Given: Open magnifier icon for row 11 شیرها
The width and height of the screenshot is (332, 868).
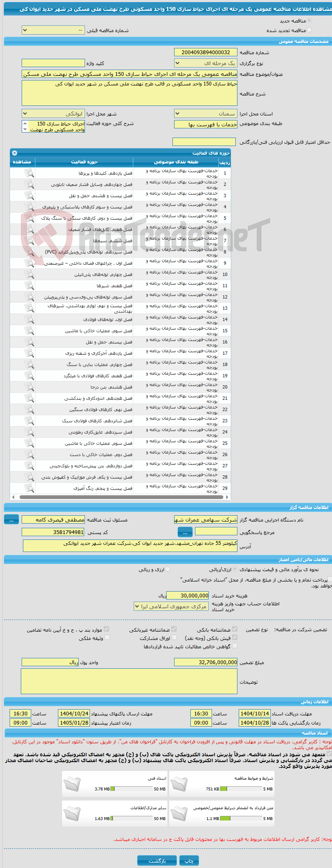Looking at the screenshot, I should [29, 286].
